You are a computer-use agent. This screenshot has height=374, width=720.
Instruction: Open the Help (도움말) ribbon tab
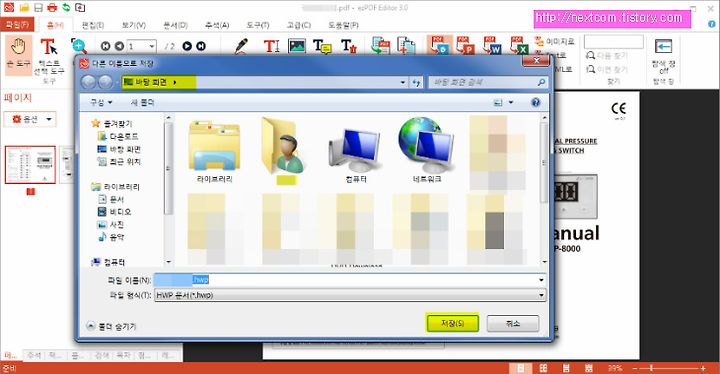click(x=343, y=25)
